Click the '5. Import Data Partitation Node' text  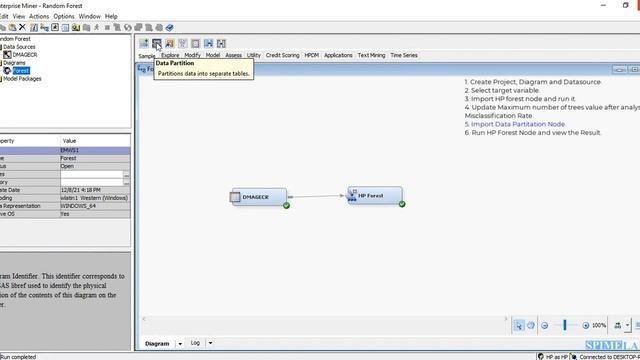(x=515, y=124)
